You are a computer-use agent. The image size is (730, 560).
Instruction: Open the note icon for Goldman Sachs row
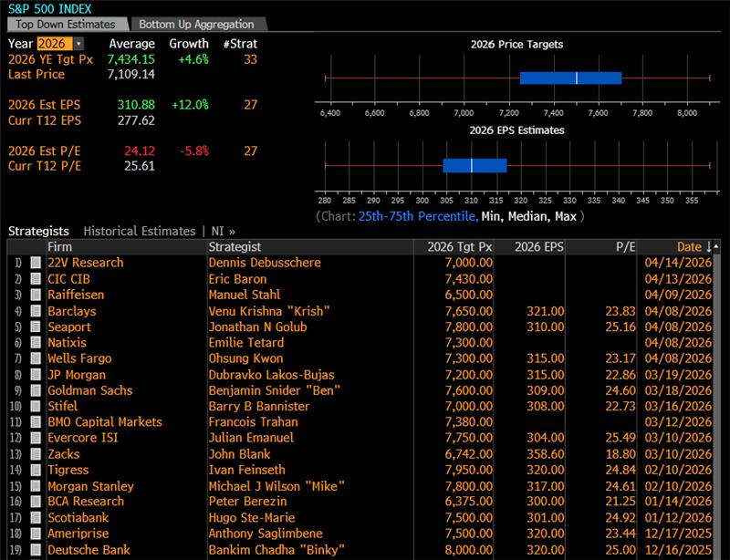[36, 390]
